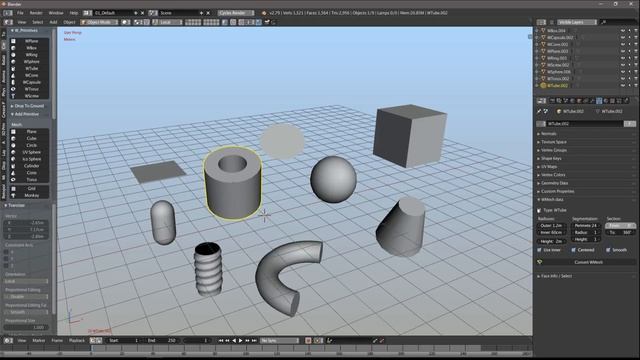Add a mesh Circle

click(29, 145)
